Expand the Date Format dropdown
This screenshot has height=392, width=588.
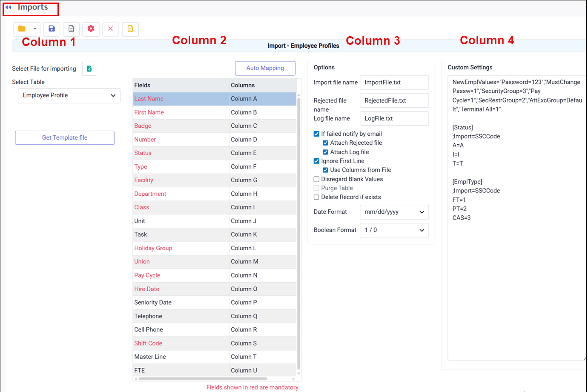click(x=394, y=212)
